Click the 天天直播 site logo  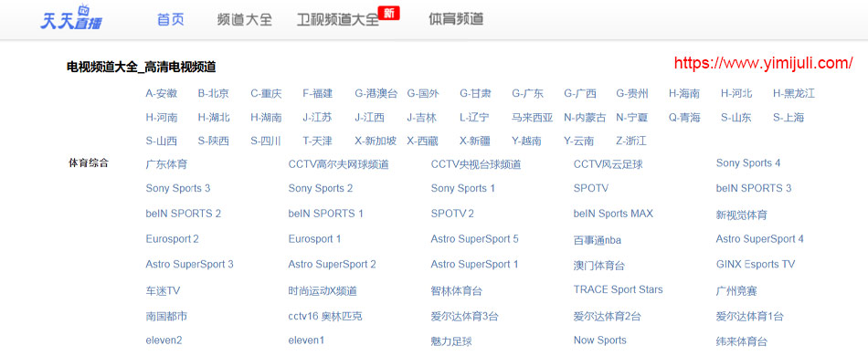[x=71, y=17]
